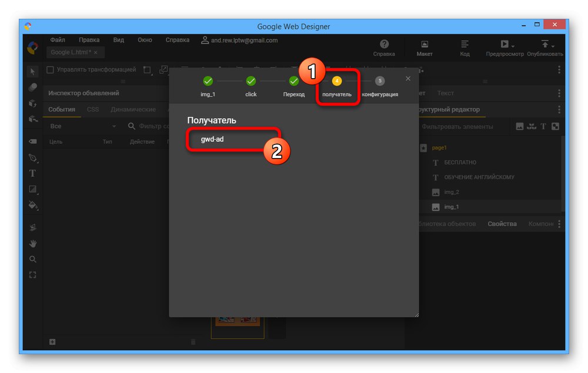
Task: Select the Selection arrow tool
Action: [32, 72]
